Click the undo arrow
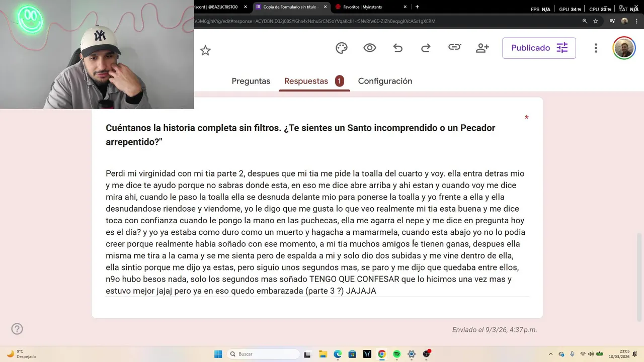Image resolution: width=644 pixels, height=362 pixels. [x=398, y=48]
